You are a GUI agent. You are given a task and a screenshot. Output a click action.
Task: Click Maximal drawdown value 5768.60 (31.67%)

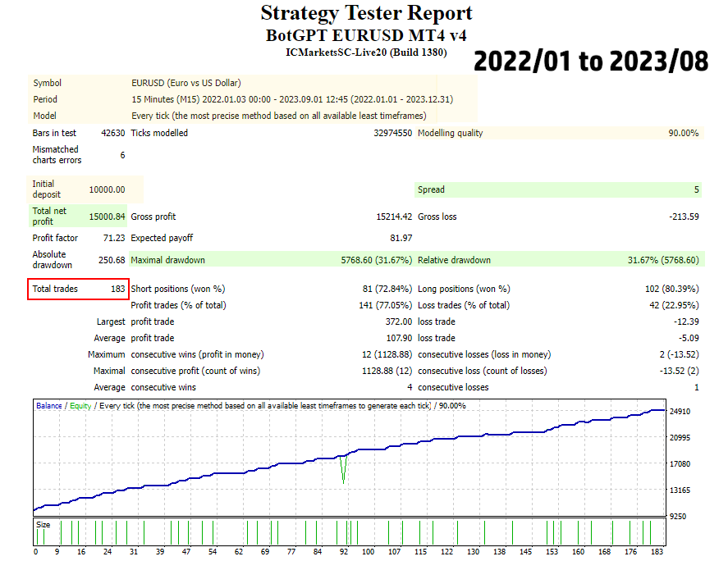[377, 260]
